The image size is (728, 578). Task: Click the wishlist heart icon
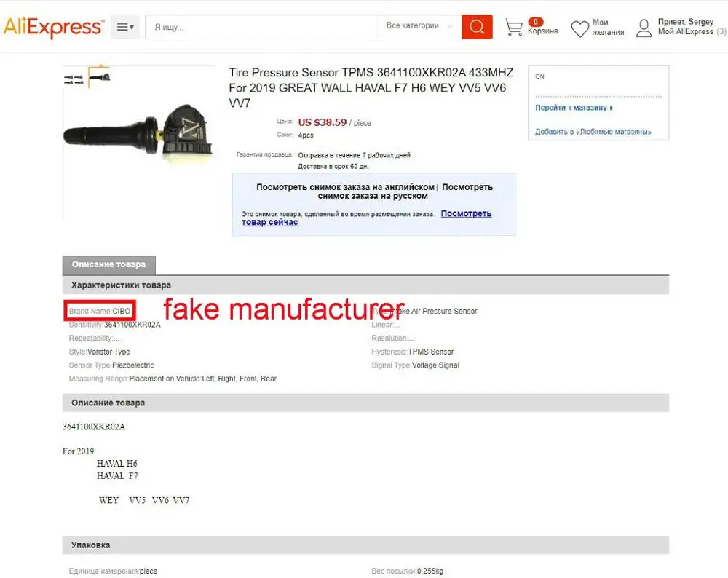tap(580, 29)
